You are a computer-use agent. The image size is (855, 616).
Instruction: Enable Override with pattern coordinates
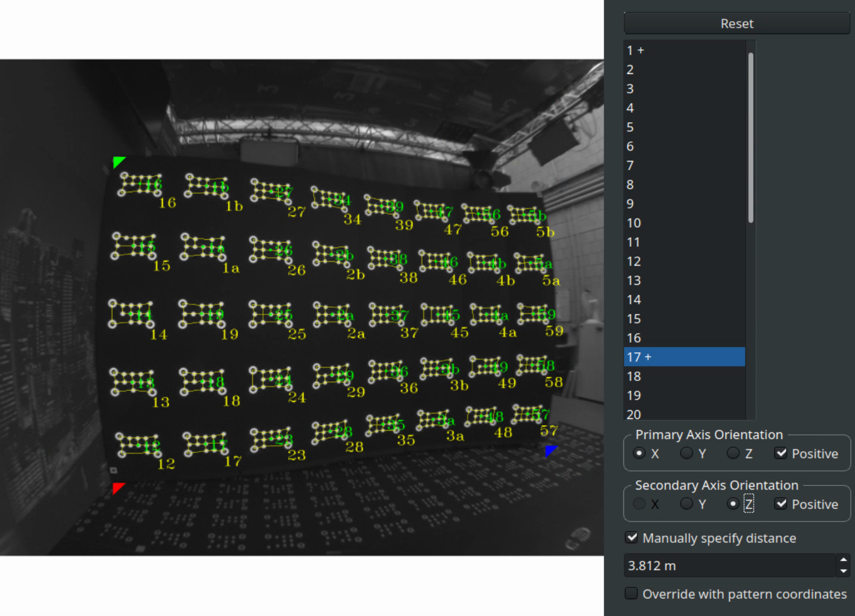click(632, 594)
